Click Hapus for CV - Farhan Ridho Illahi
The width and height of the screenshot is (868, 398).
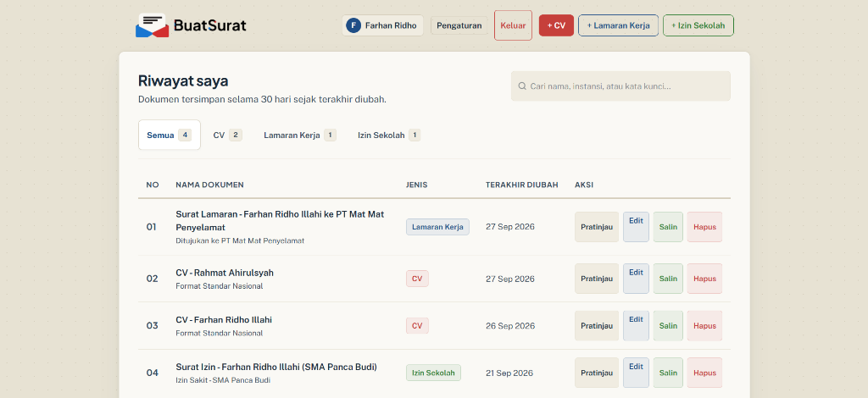point(704,325)
